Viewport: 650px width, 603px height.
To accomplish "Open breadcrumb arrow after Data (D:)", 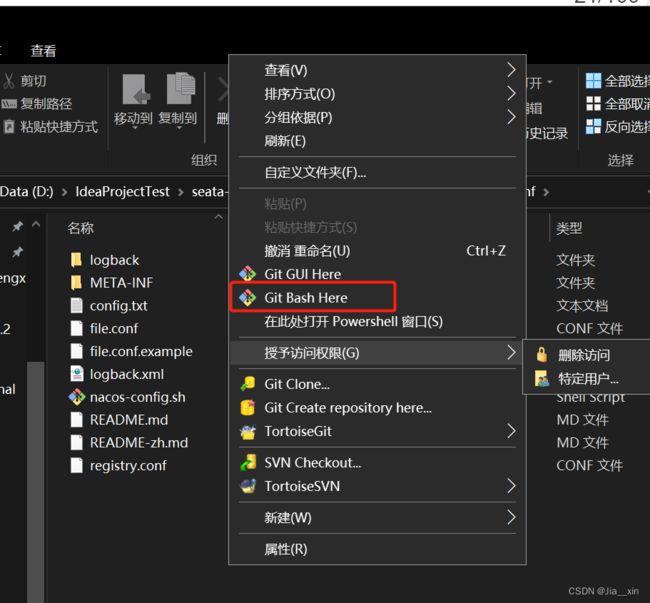I will coord(64,192).
